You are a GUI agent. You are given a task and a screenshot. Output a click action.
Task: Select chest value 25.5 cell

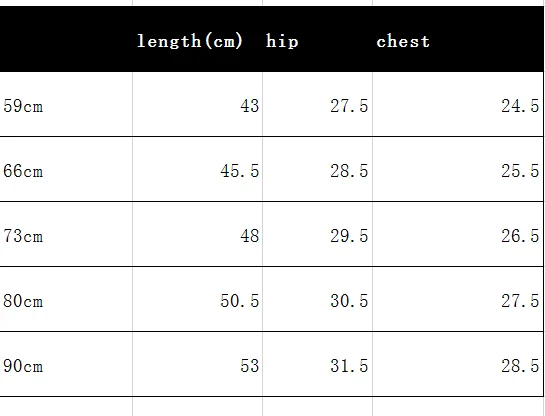[x=458, y=169]
